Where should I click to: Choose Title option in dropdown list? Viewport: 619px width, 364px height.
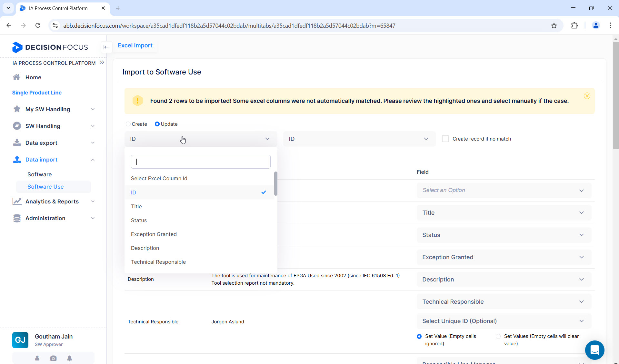click(199, 206)
